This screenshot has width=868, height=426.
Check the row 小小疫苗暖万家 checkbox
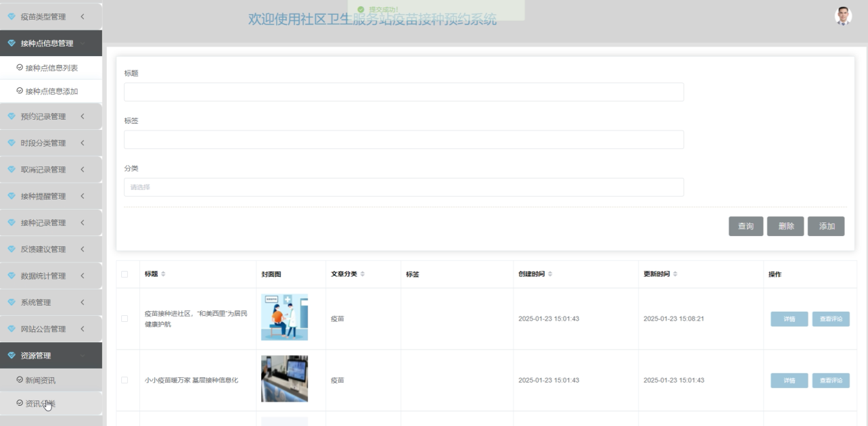[x=124, y=380]
